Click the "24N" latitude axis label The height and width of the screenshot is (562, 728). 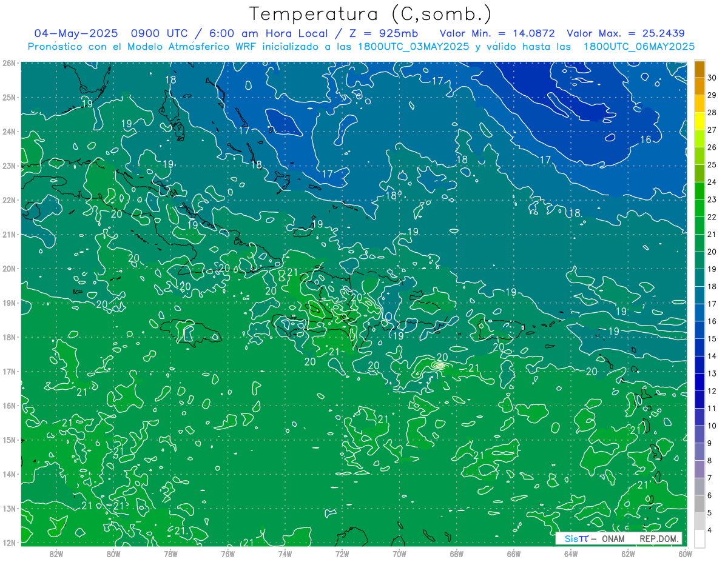[9, 132]
